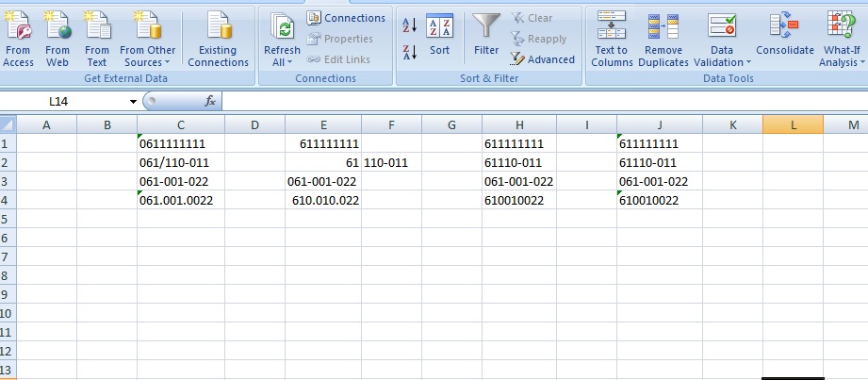This screenshot has width=868, height=380.
Task: Select column E header
Action: click(323, 124)
